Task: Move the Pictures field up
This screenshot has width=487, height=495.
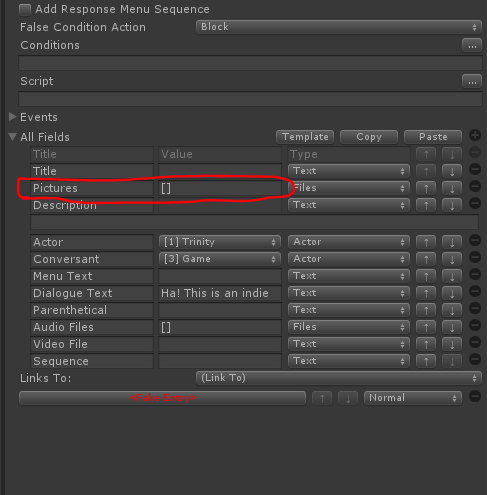Action: tap(426, 188)
